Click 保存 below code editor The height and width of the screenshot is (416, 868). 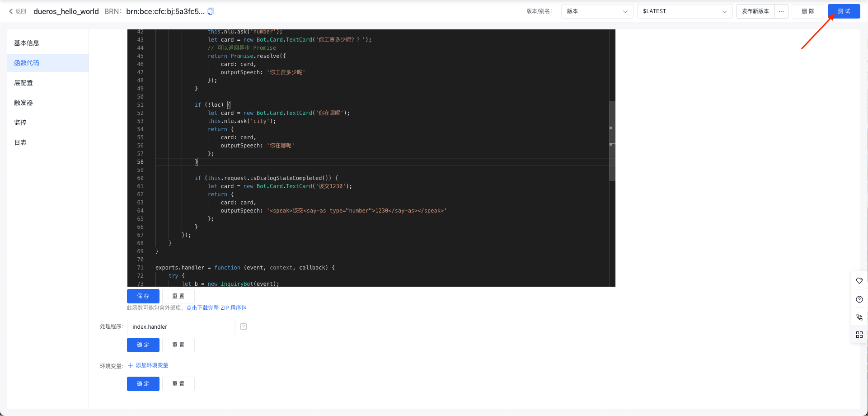[x=143, y=296]
